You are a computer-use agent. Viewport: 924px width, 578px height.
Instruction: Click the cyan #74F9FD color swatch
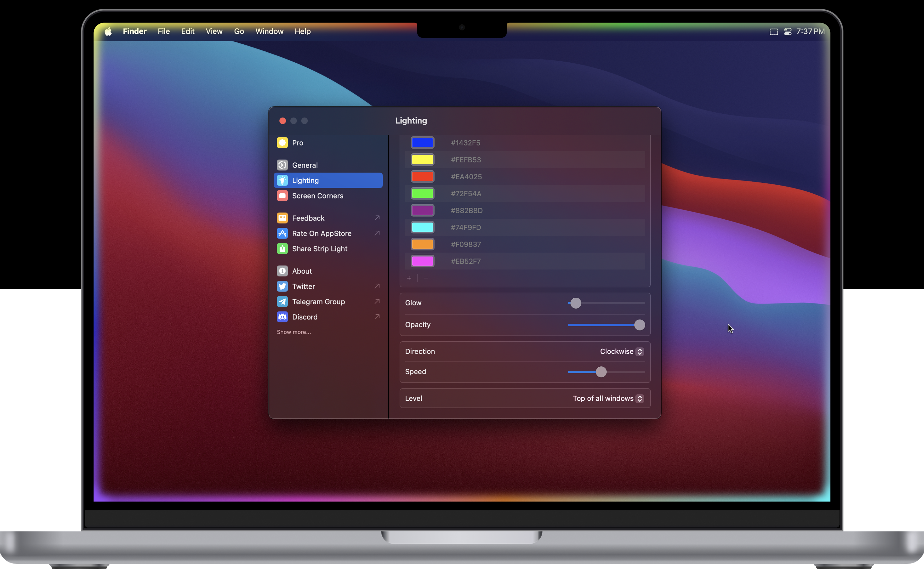[422, 227]
